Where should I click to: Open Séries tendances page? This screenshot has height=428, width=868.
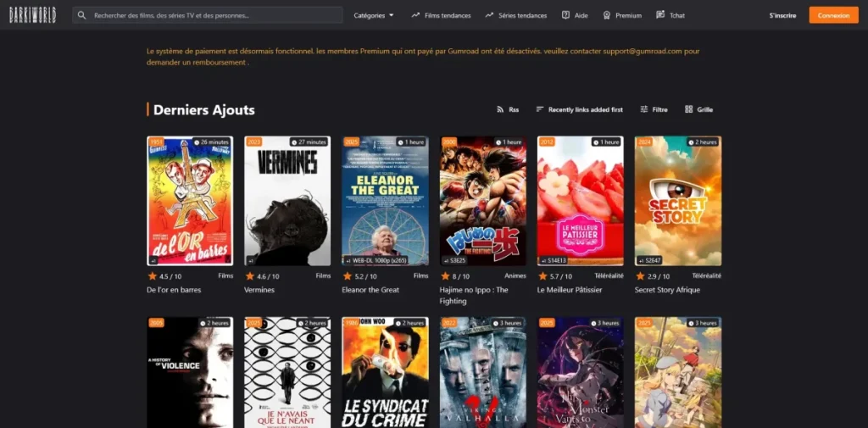pyautogui.click(x=516, y=15)
